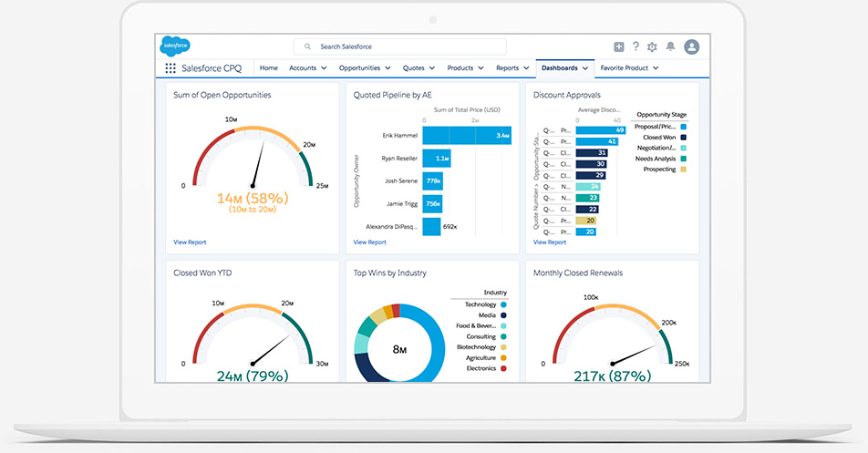868x453 pixels.
Task: Expand the Products tab dropdown chevron
Action: (x=480, y=68)
